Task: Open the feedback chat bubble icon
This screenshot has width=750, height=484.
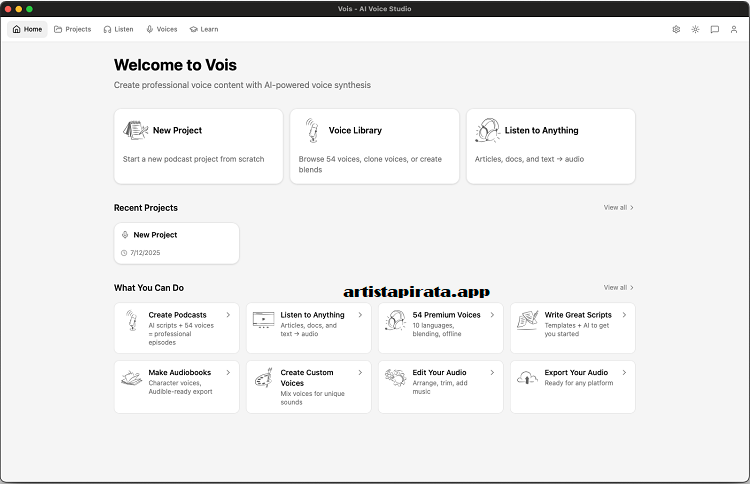Action: (x=714, y=29)
